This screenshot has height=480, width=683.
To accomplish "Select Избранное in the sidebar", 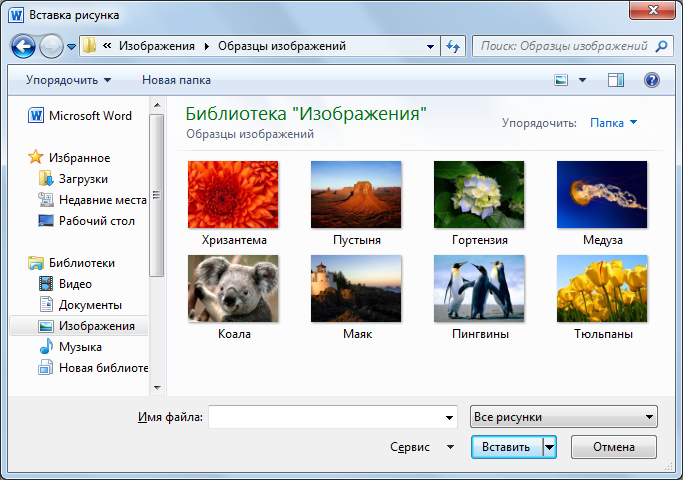I will click(69, 158).
